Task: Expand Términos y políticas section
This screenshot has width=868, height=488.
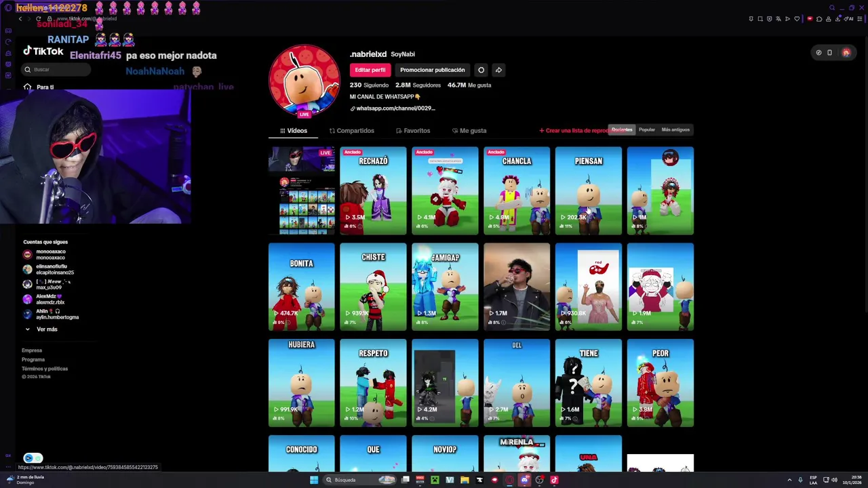Action: click(x=45, y=369)
